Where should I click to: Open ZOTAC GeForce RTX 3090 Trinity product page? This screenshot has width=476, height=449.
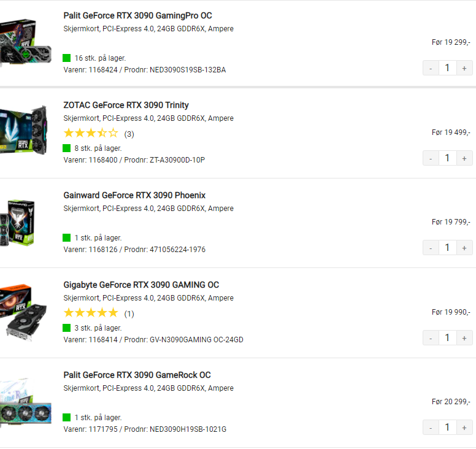(126, 105)
